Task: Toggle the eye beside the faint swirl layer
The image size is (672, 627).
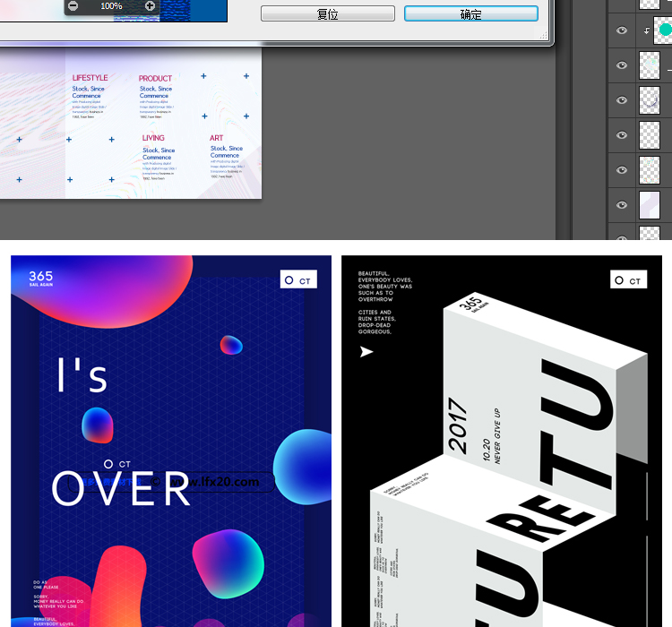Action: tap(622, 66)
